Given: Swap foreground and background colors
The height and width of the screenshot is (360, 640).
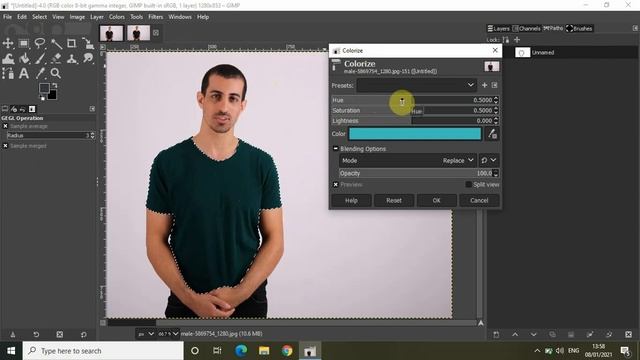Looking at the screenshot, I should (54, 86).
